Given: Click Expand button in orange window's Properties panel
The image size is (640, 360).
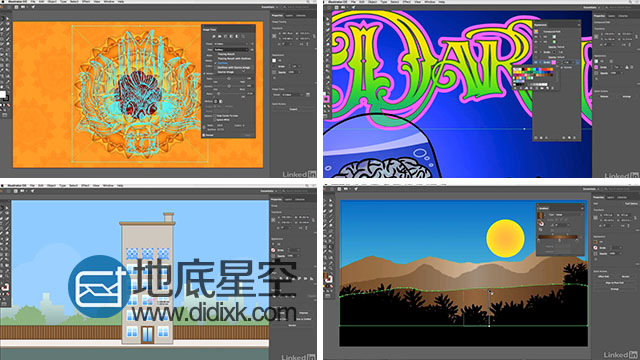Looking at the screenshot, I should (x=293, y=109).
